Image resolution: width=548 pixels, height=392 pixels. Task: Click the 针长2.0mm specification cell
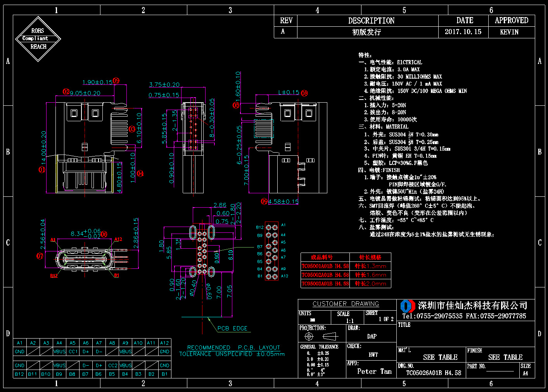[x=370, y=284]
